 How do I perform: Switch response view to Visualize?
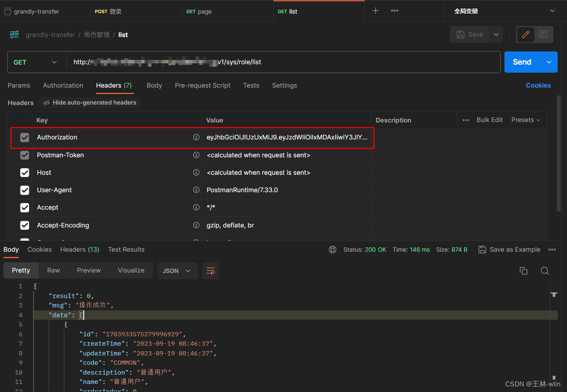(131, 270)
